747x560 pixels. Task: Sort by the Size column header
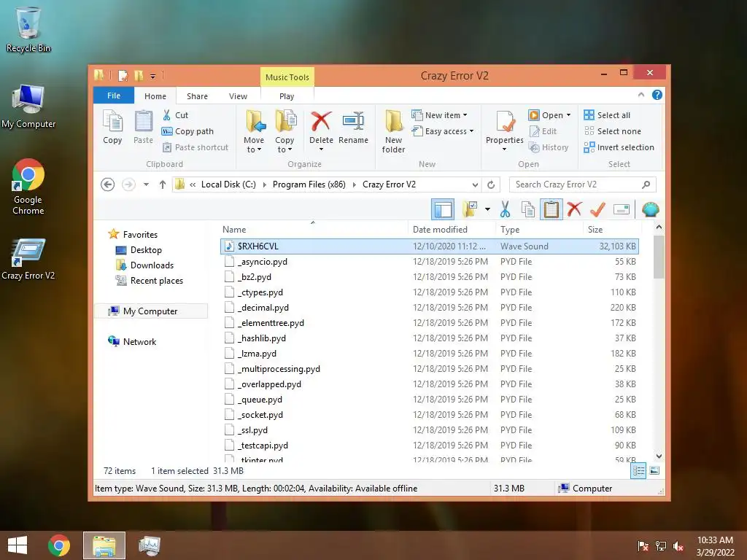click(x=611, y=230)
